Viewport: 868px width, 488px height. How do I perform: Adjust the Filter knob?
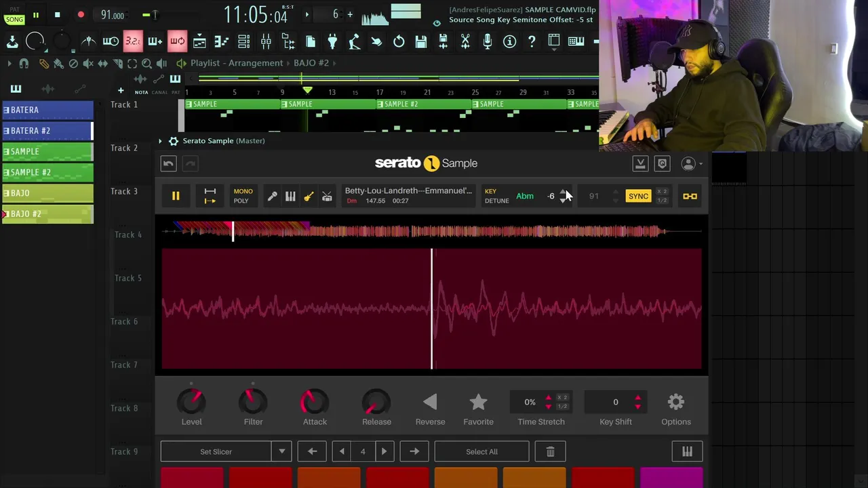253,402
